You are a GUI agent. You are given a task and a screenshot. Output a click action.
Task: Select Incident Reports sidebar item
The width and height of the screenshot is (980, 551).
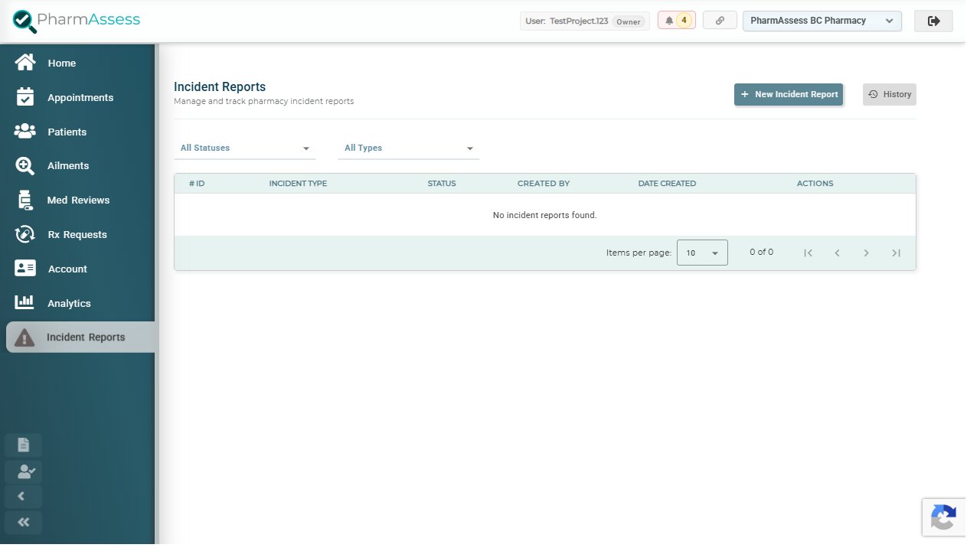[x=82, y=337]
